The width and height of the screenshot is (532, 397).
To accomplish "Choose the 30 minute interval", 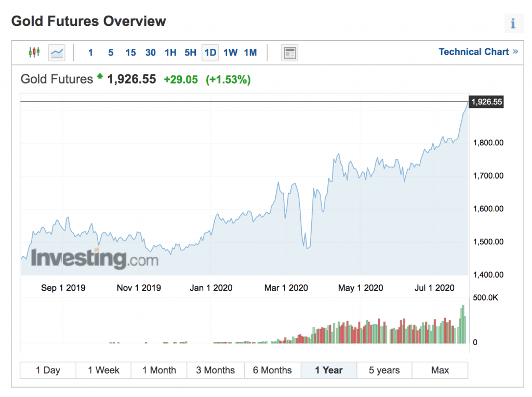I will point(150,52).
